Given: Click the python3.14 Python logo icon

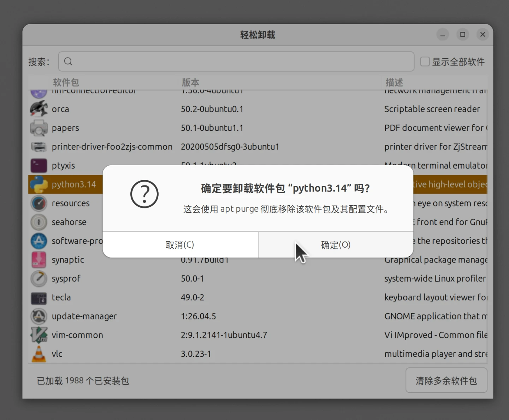Looking at the screenshot, I should point(39,184).
